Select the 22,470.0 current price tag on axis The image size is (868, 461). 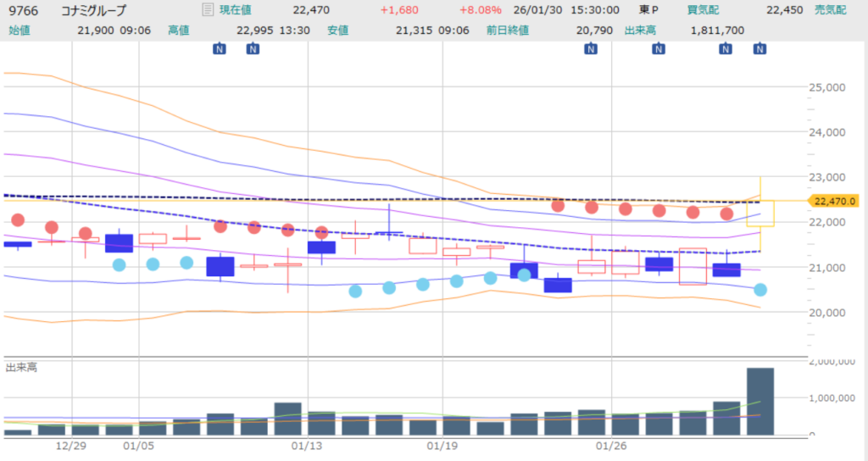tap(836, 201)
